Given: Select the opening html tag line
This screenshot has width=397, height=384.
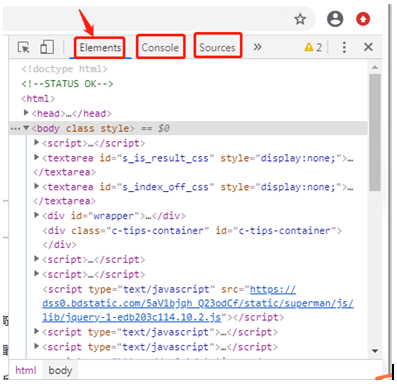Looking at the screenshot, I should click(x=38, y=99).
